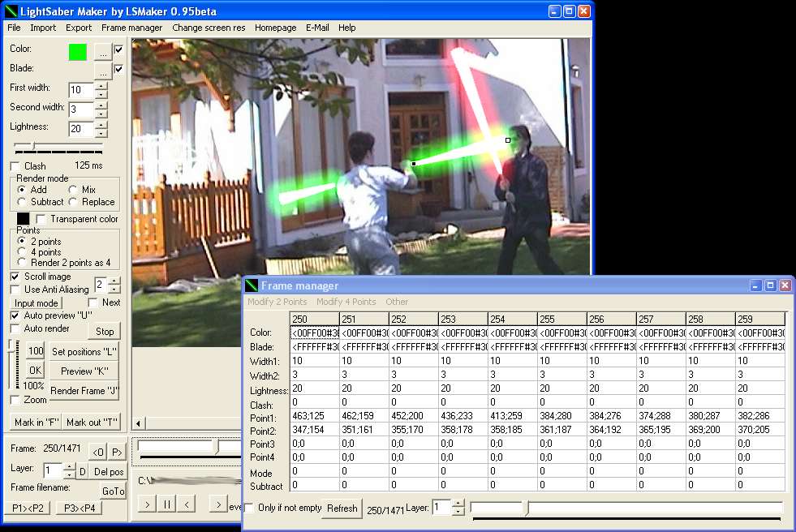Choose 'Render 2 points as 4'
Viewport: 796px width, 532px height.
pos(21,262)
